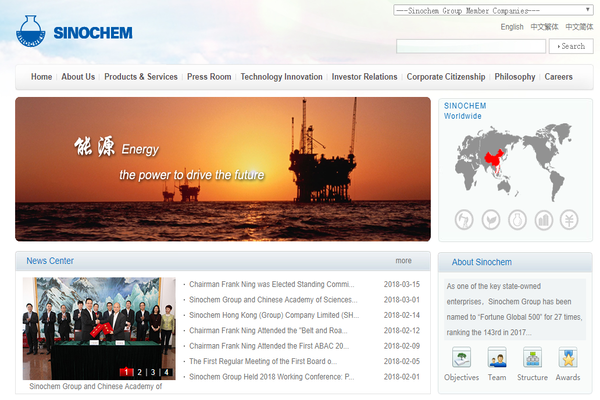Screen dimensions: 600x400
Task: Click the Search button
Action: coord(571,46)
